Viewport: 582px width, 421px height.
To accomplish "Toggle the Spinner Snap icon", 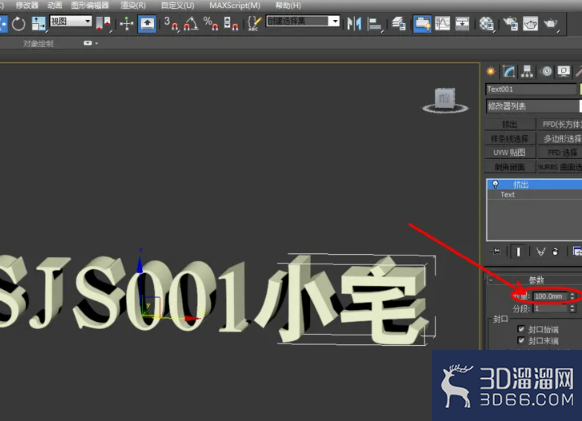I will pos(231,24).
